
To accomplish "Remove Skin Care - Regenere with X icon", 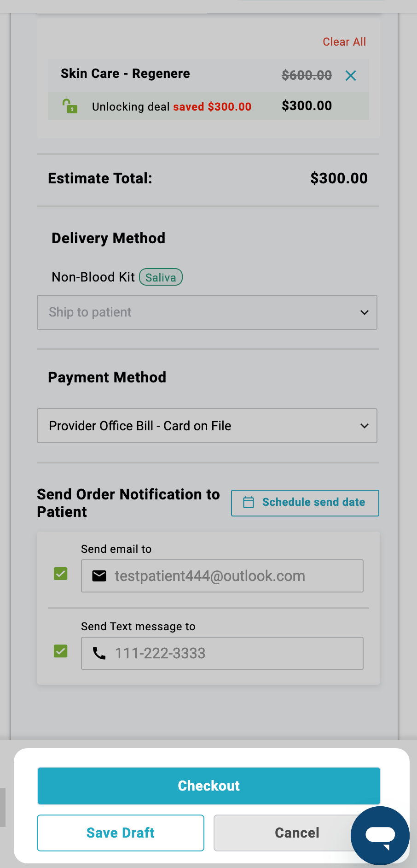I will pos(351,76).
